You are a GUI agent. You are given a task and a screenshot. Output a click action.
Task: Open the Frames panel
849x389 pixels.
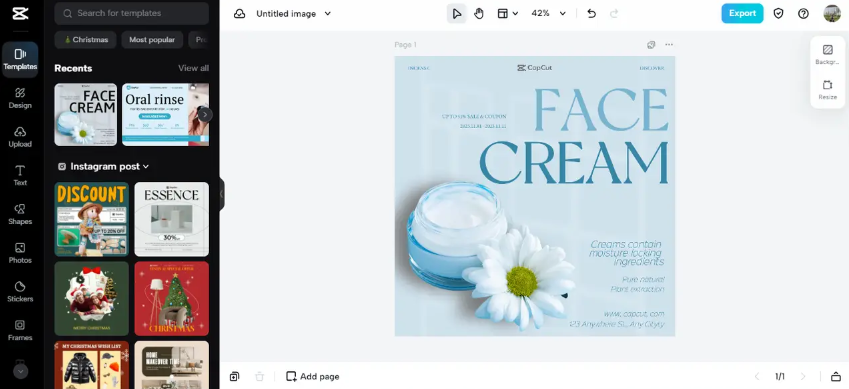[x=20, y=330]
